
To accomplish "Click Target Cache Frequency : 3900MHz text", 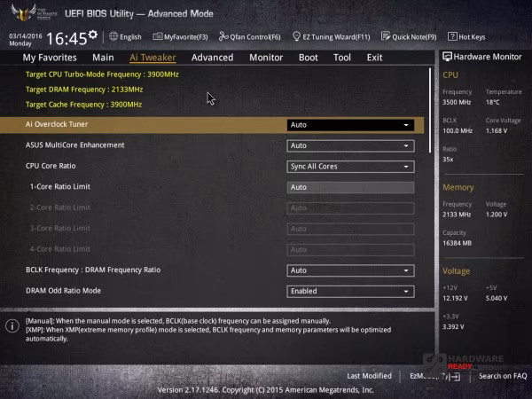I will coord(84,104).
